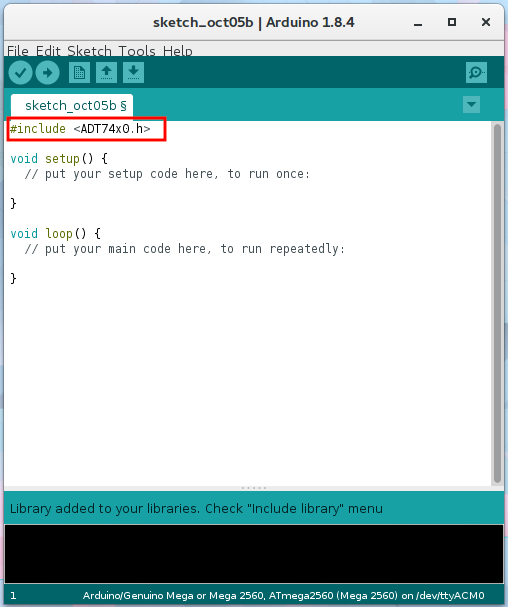Click the Upload arrow button
Screen dimensions: 508x607
click(x=48, y=72)
